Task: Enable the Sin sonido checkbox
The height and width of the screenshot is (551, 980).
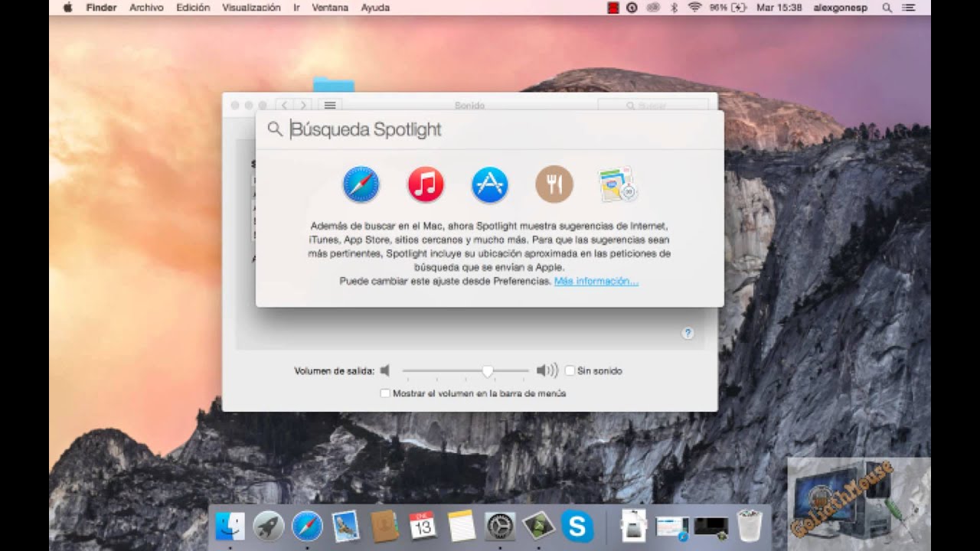Action: pyautogui.click(x=570, y=370)
